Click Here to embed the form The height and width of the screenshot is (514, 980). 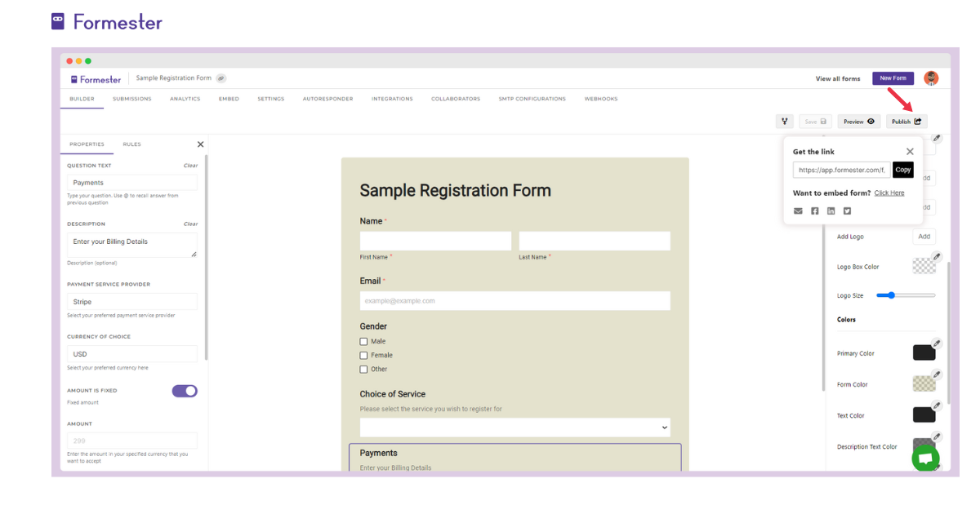(889, 193)
